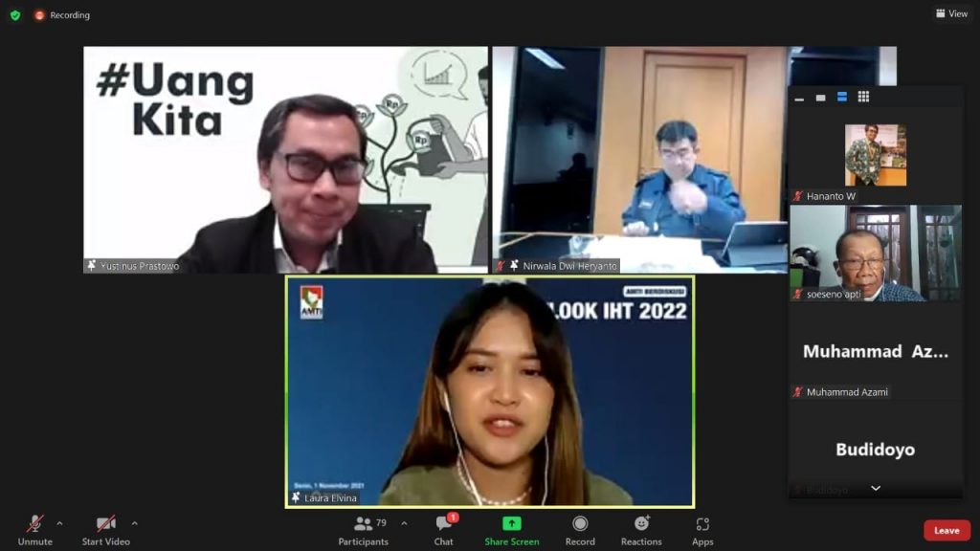This screenshot has height=551, width=980.
Task: Click muted mic icon on Nirwala Dwi Heryanto
Action: 501,266
